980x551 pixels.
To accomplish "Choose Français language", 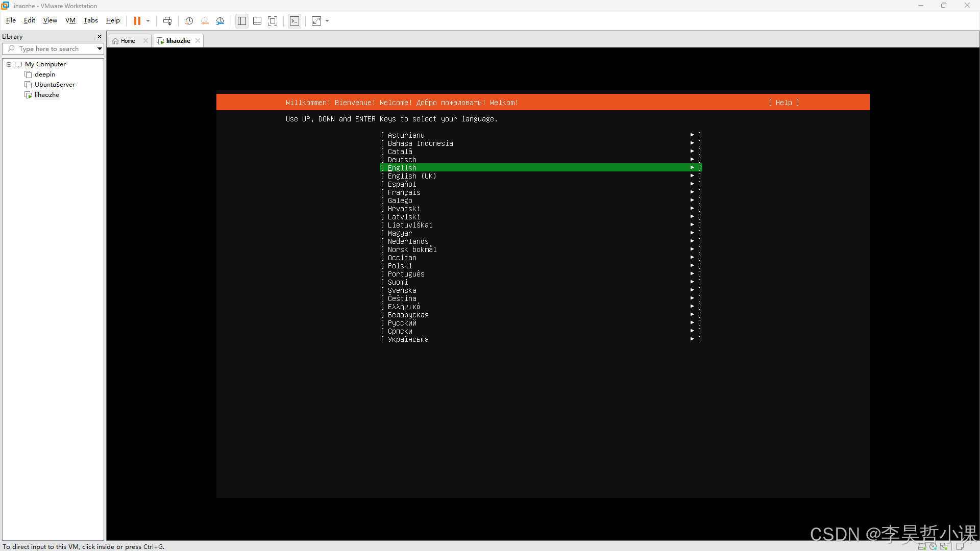I will pyautogui.click(x=541, y=192).
